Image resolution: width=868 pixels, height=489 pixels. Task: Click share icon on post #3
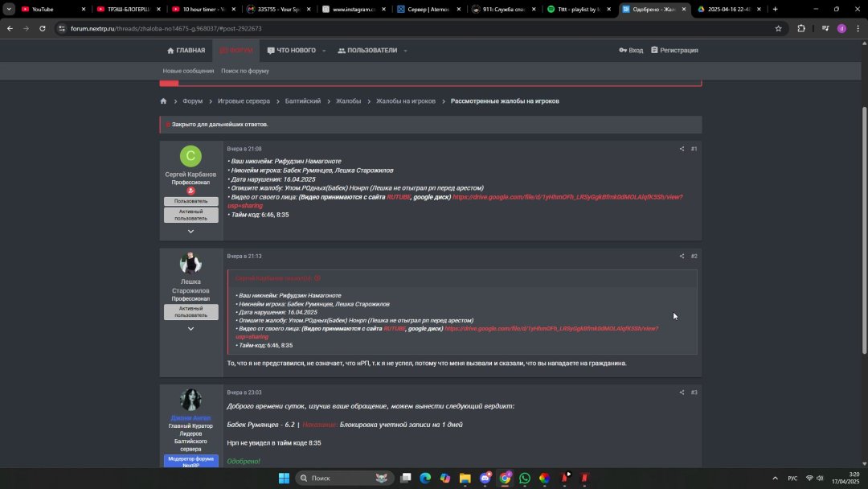point(682,392)
